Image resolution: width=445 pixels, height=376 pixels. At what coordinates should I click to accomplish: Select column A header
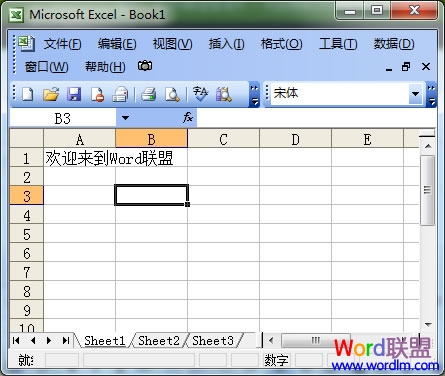pos(79,139)
